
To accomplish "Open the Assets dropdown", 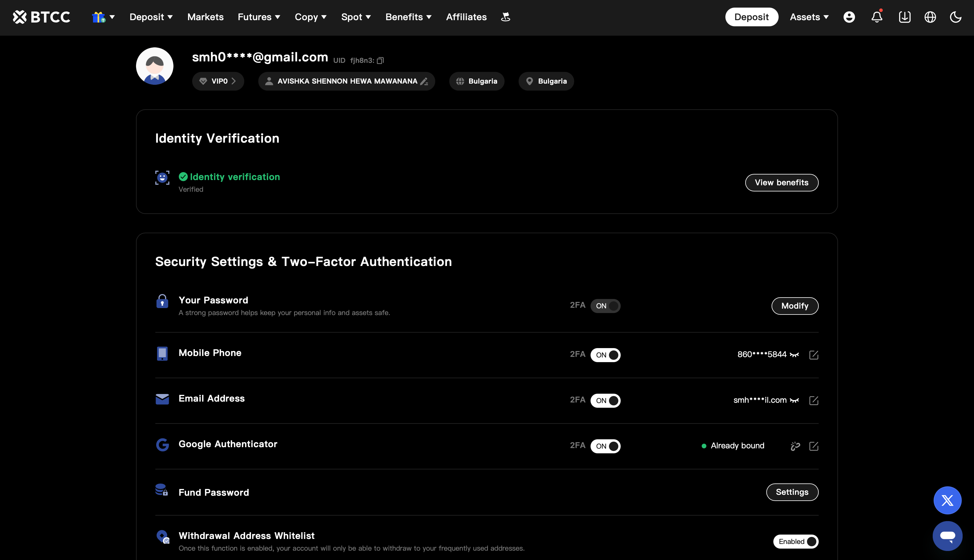I will coord(809,17).
